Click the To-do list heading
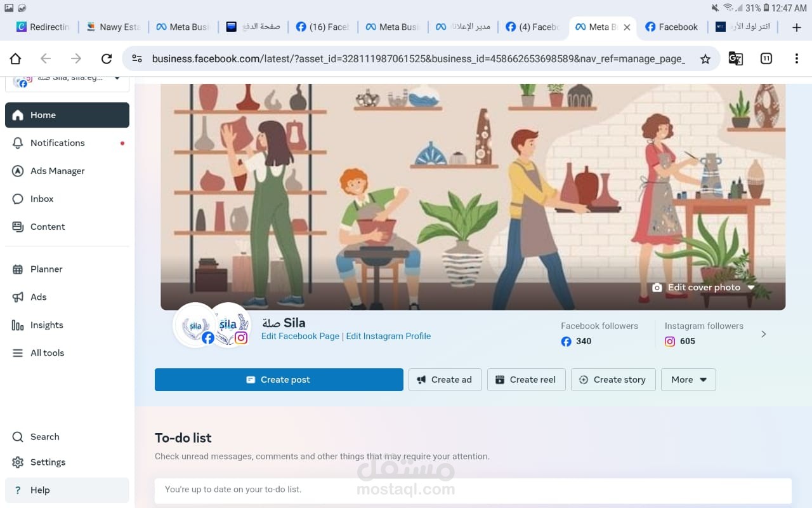Image resolution: width=812 pixels, height=508 pixels. pyautogui.click(x=183, y=438)
